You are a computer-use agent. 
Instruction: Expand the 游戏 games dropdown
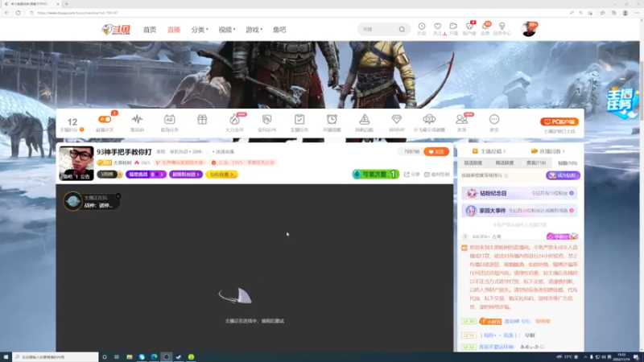click(254, 30)
